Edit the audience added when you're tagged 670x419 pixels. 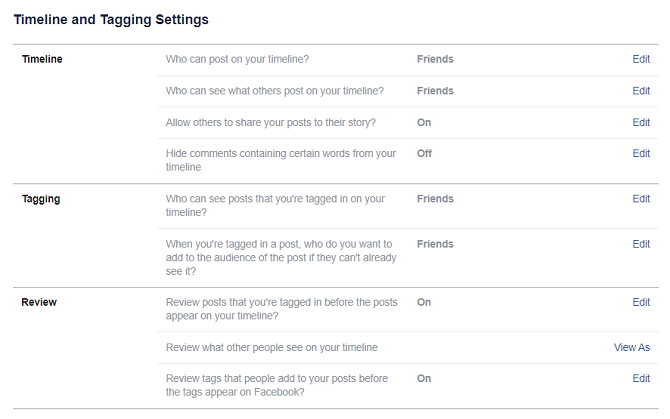click(x=641, y=244)
